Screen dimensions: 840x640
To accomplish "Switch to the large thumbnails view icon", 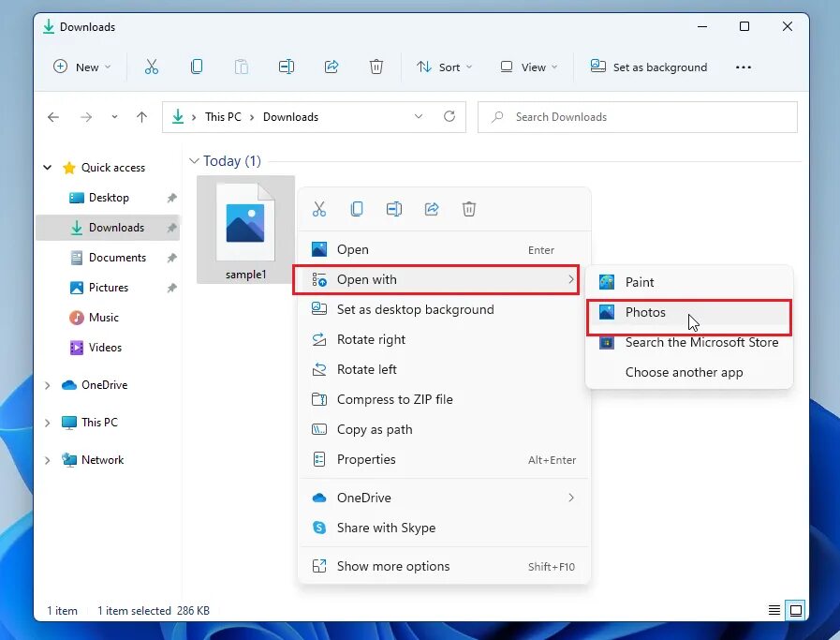I will (x=796, y=610).
